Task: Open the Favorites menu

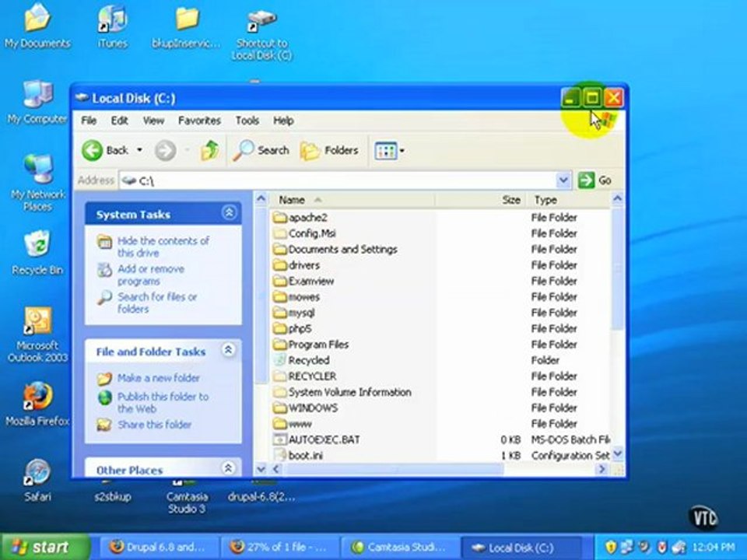Action: point(199,121)
